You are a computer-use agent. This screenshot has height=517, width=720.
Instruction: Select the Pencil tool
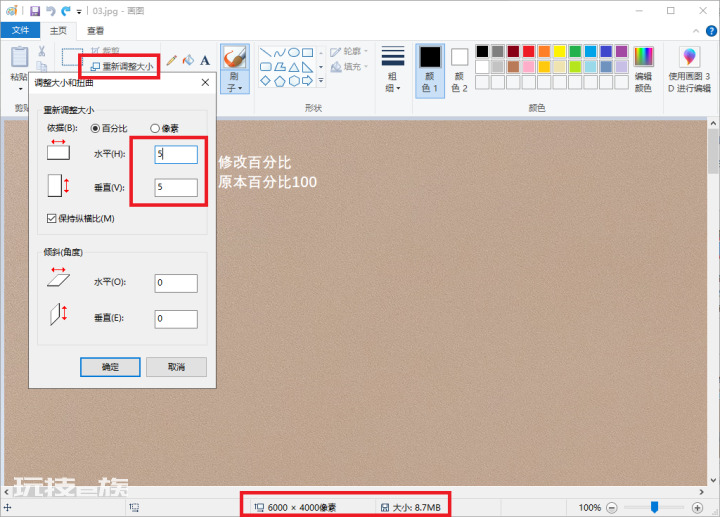coord(172,60)
